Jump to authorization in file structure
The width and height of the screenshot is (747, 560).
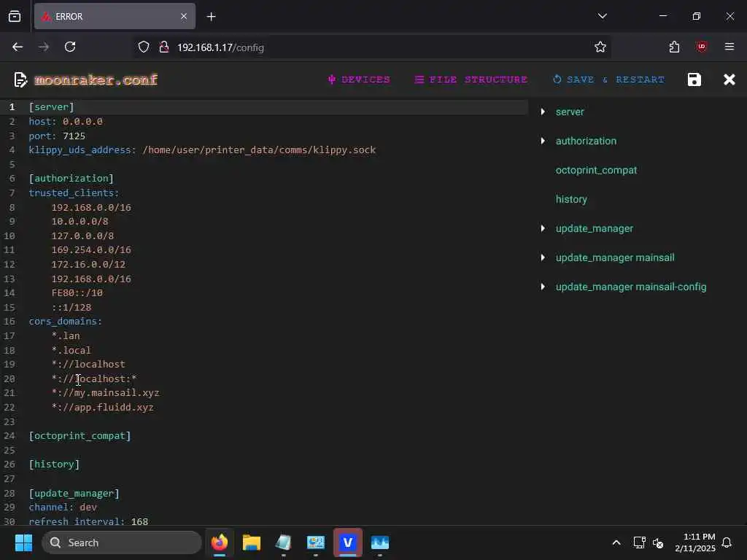tap(586, 141)
